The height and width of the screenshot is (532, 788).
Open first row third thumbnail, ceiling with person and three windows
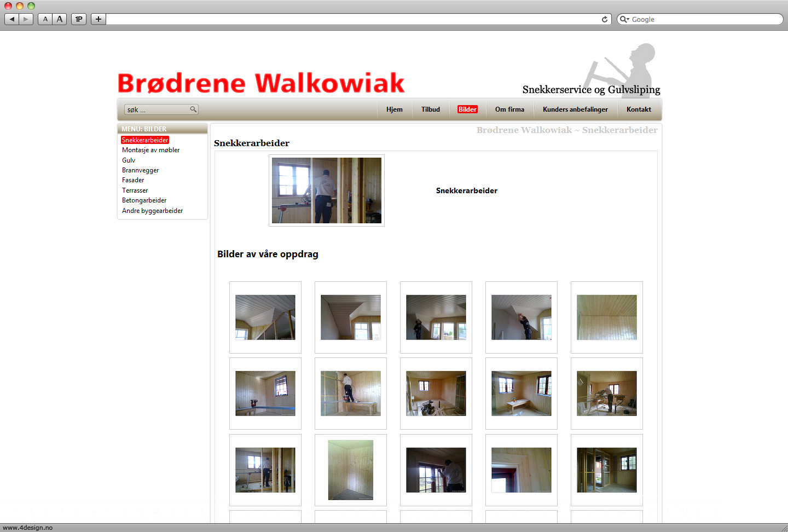436,317
